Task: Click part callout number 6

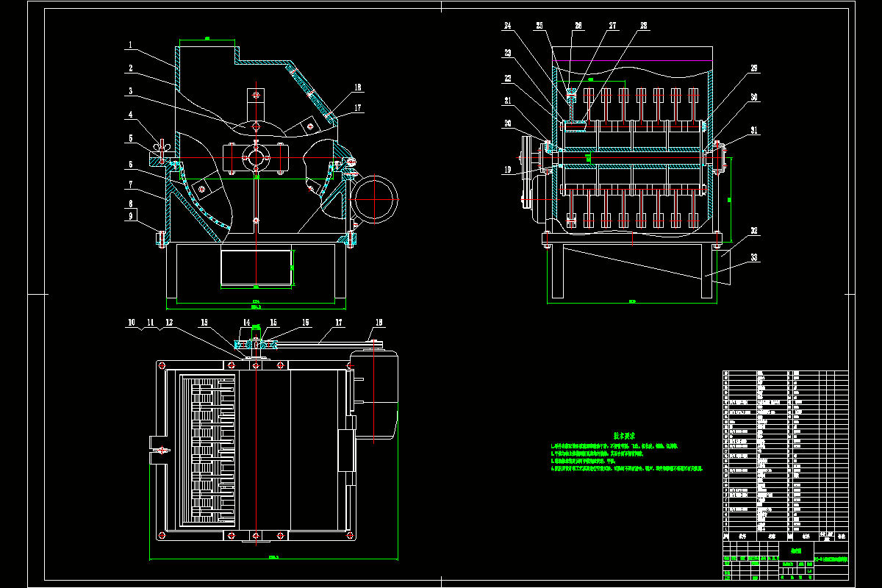Action: 130,165
